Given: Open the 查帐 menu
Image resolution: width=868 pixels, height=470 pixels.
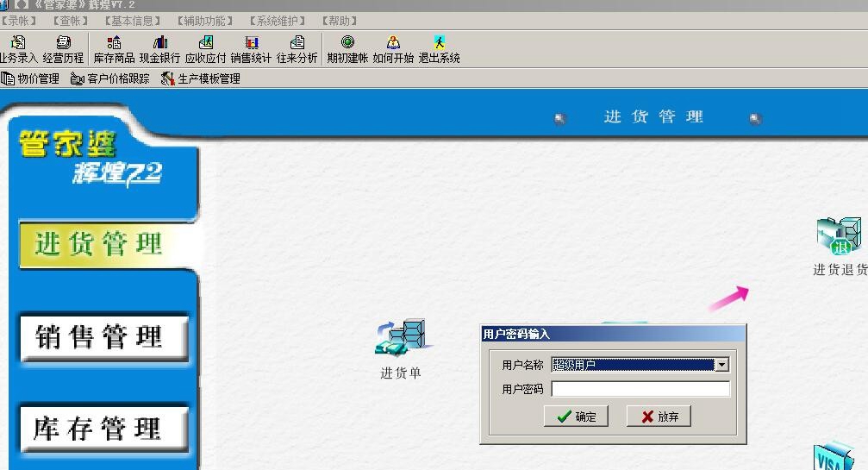Looking at the screenshot, I should click(x=71, y=21).
